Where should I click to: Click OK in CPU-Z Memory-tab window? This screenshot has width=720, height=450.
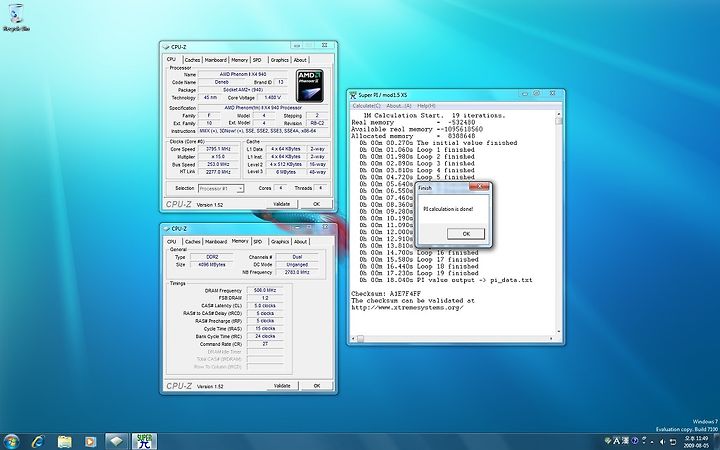coord(317,386)
